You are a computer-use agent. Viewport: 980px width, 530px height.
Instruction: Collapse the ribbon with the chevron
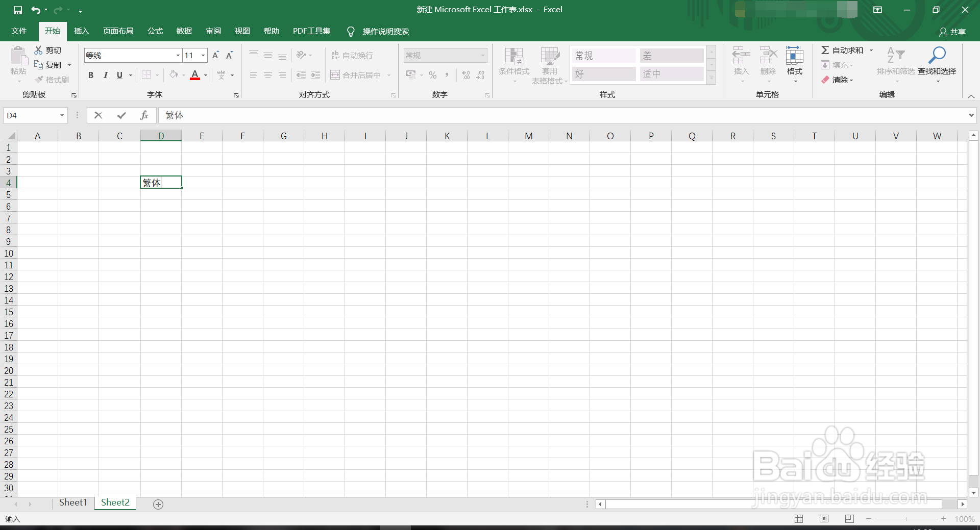[x=971, y=96]
